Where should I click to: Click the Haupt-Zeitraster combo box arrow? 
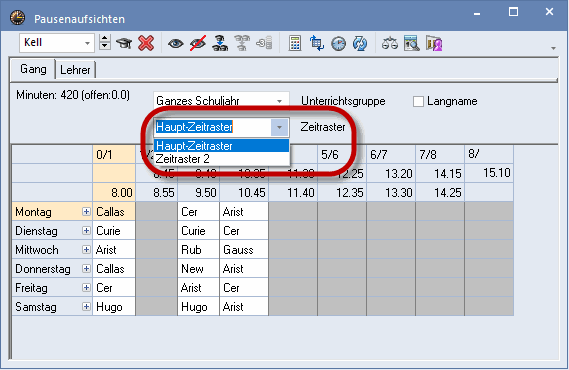point(279,127)
